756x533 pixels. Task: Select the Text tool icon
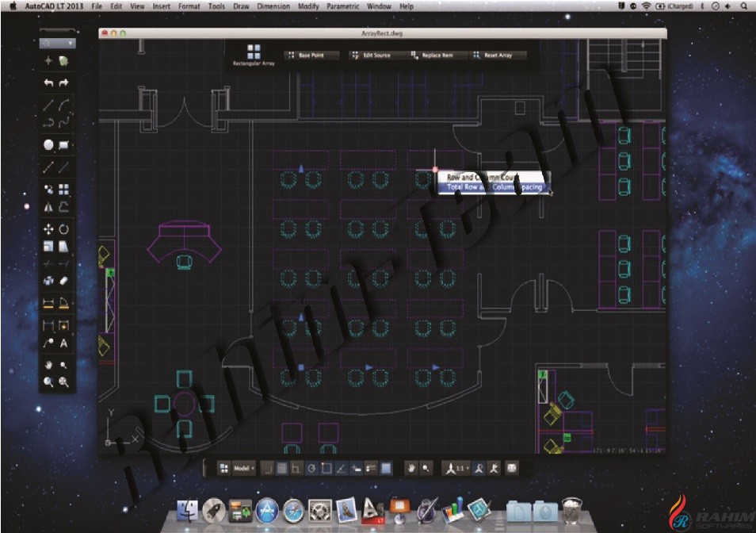pos(63,343)
